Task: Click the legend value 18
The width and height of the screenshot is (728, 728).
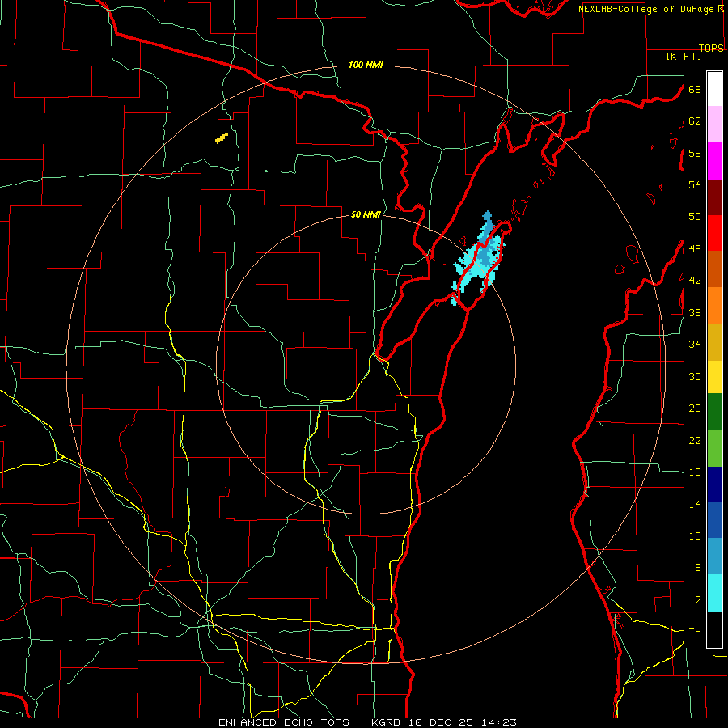Action: pyautogui.click(x=695, y=472)
